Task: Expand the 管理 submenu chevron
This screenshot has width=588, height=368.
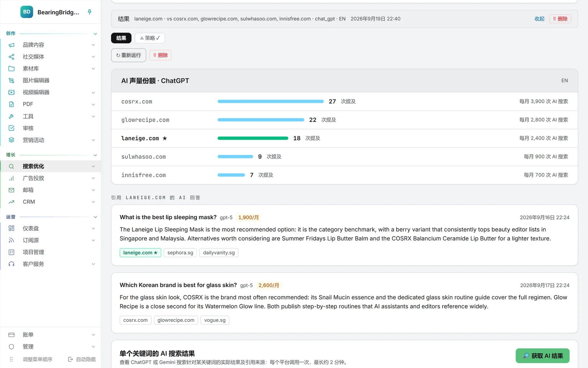Action: 93,347
